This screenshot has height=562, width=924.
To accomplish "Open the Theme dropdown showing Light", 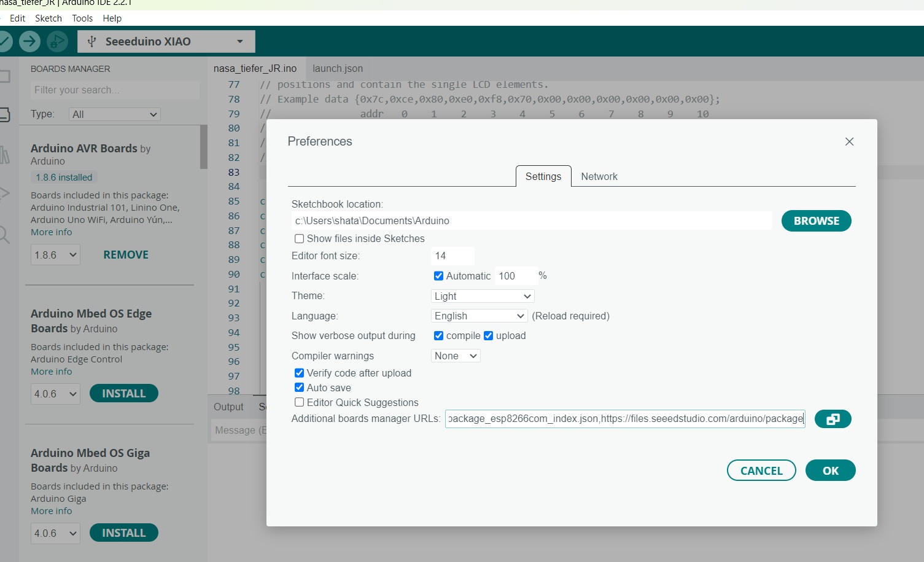I will pos(483,296).
